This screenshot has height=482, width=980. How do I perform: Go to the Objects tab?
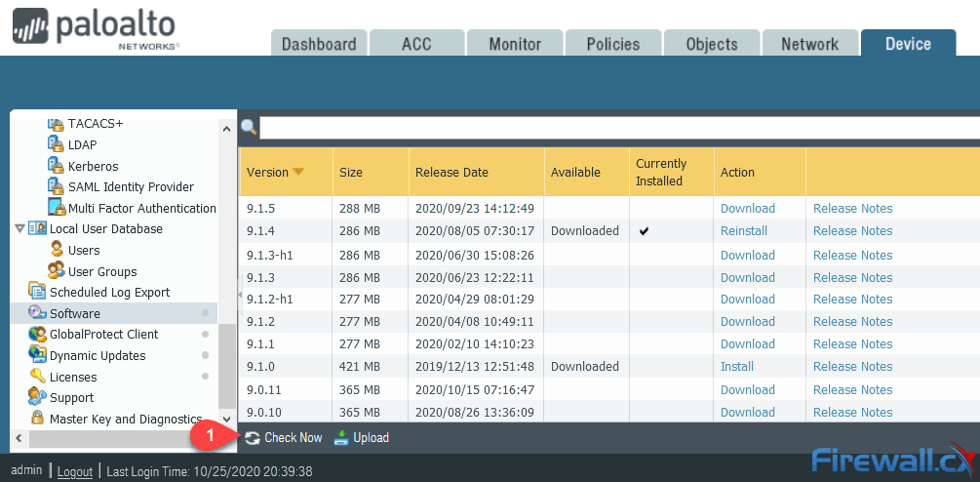pyautogui.click(x=711, y=44)
